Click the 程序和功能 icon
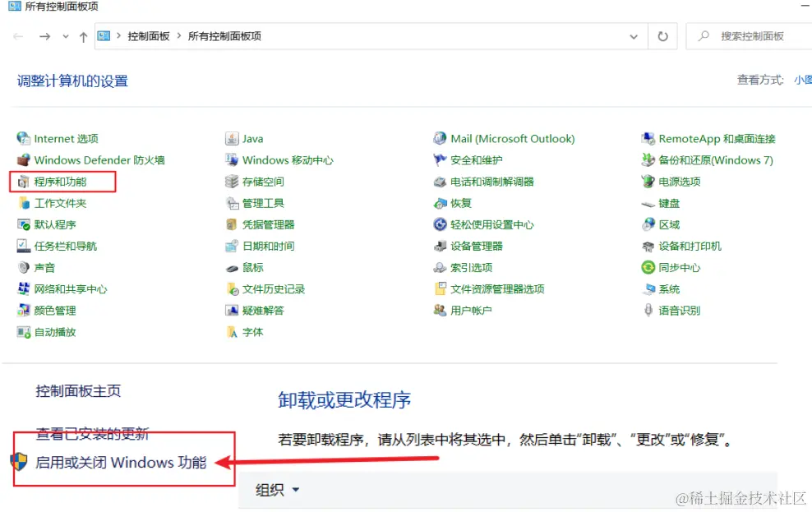The height and width of the screenshot is (512, 812). click(x=23, y=182)
